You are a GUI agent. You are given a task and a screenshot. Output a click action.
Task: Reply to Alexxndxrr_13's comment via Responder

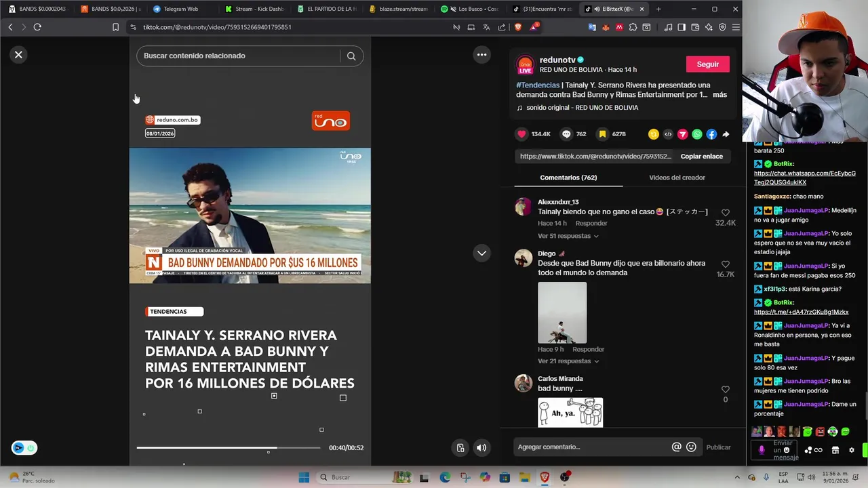(x=591, y=224)
